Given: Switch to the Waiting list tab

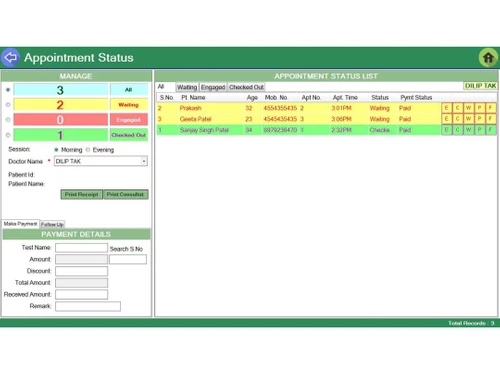Looking at the screenshot, I should point(187,87).
